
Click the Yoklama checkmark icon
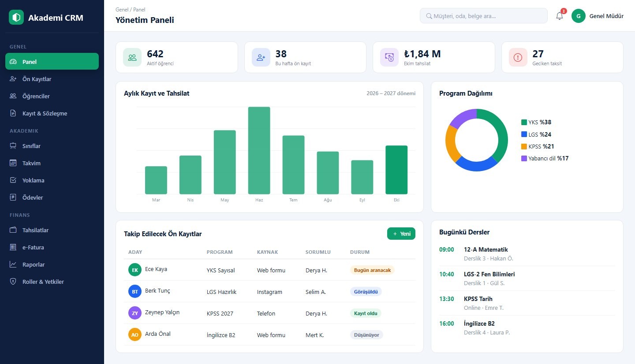(13, 180)
